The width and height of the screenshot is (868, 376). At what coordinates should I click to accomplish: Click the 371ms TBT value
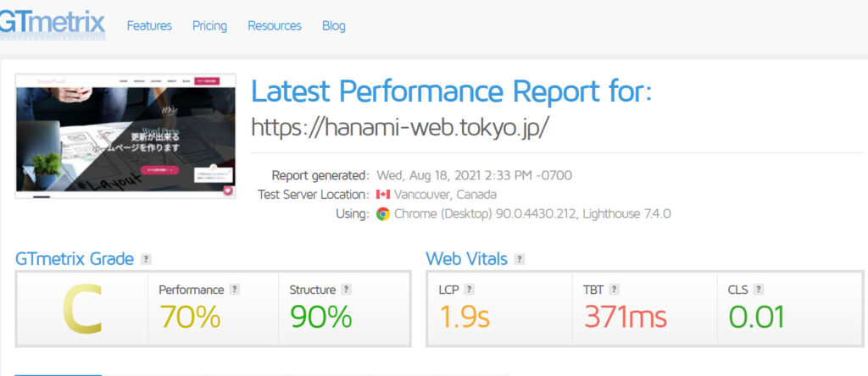[x=626, y=318]
